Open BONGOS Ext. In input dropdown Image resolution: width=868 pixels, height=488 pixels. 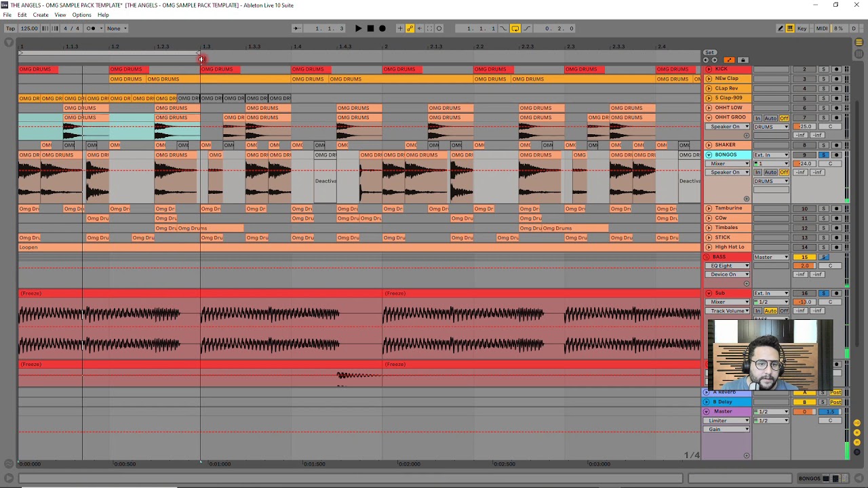(772, 155)
